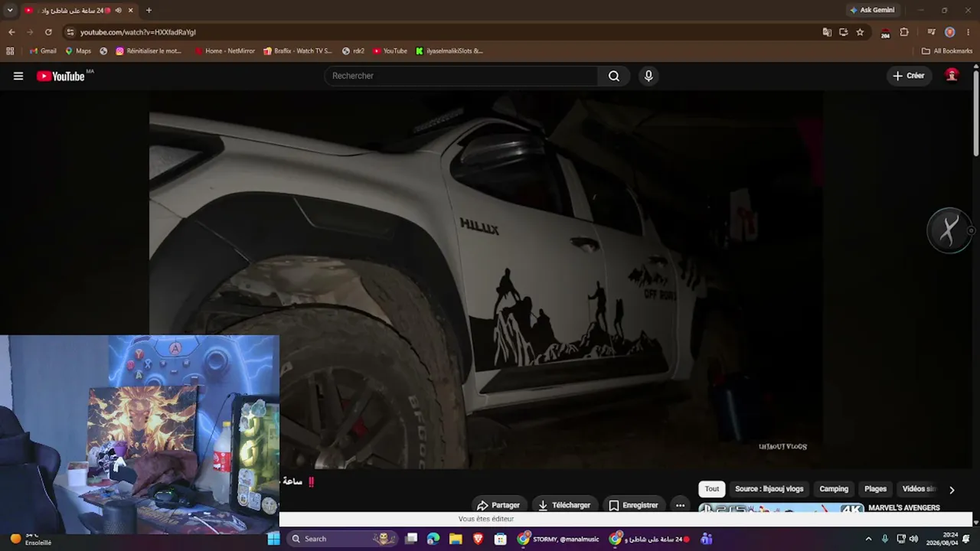The image size is (980, 551).
Task: Switch to the STORMY, @manalmusic Chrome window
Action: coord(558,539)
